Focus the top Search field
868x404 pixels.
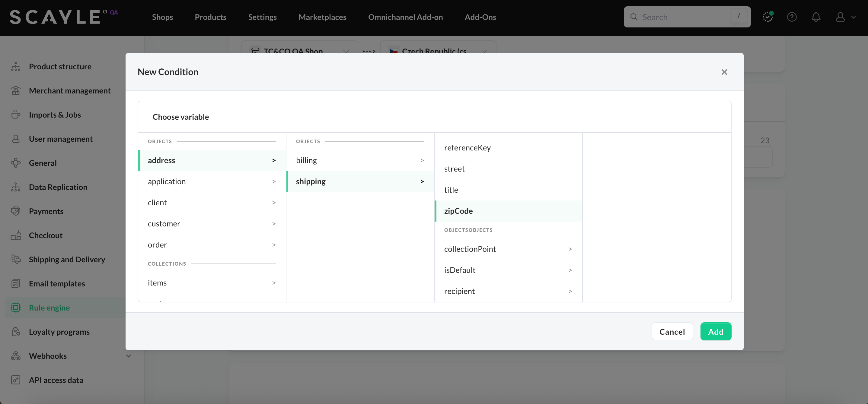point(684,17)
